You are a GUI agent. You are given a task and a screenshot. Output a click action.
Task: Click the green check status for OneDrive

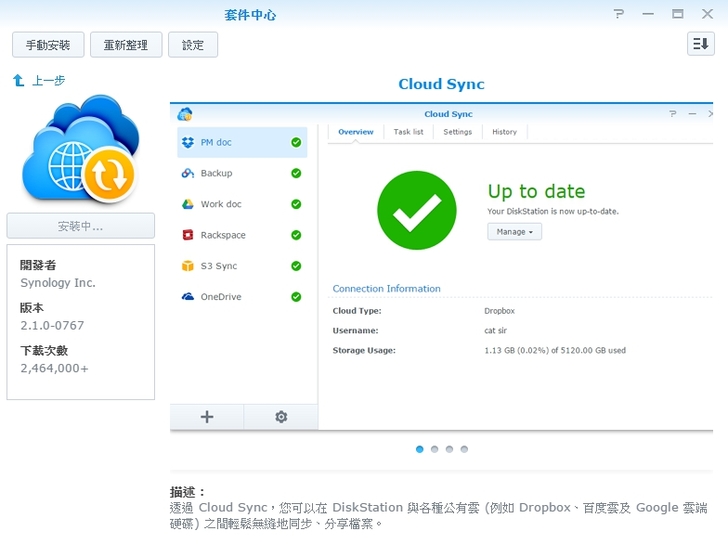pyautogui.click(x=296, y=297)
